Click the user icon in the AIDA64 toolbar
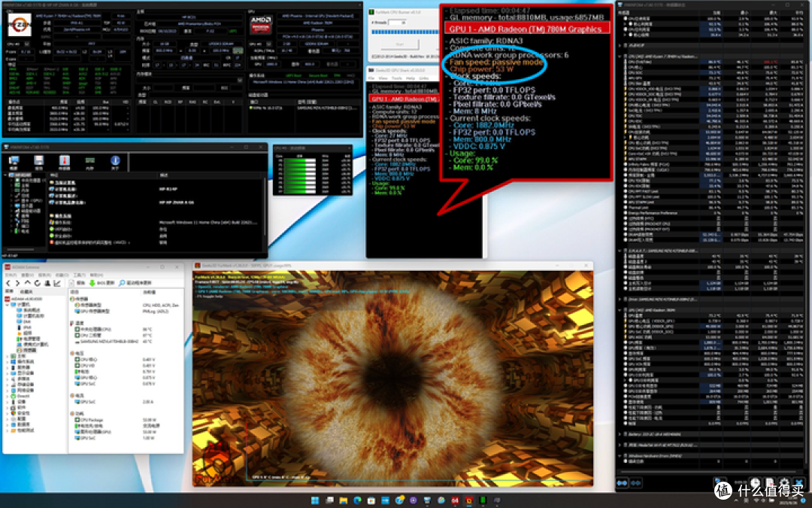This screenshot has height=508, width=812. pyautogui.click(x=47, y=283)
